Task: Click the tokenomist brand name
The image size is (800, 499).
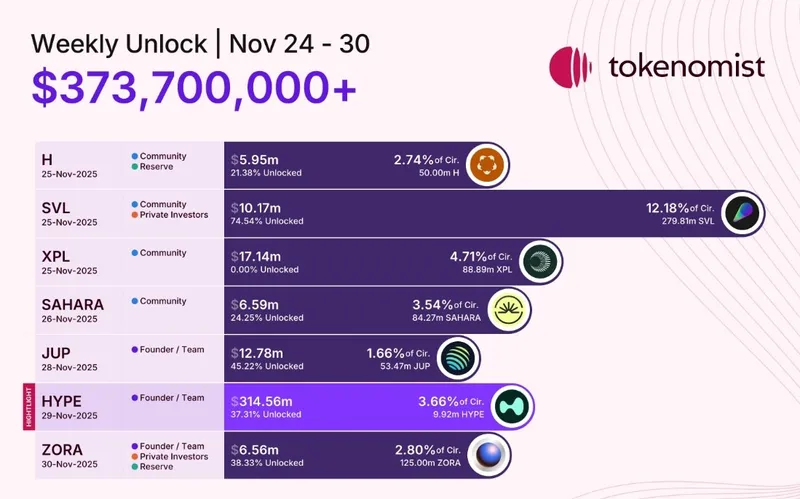Action: click(x=686, y=66)
